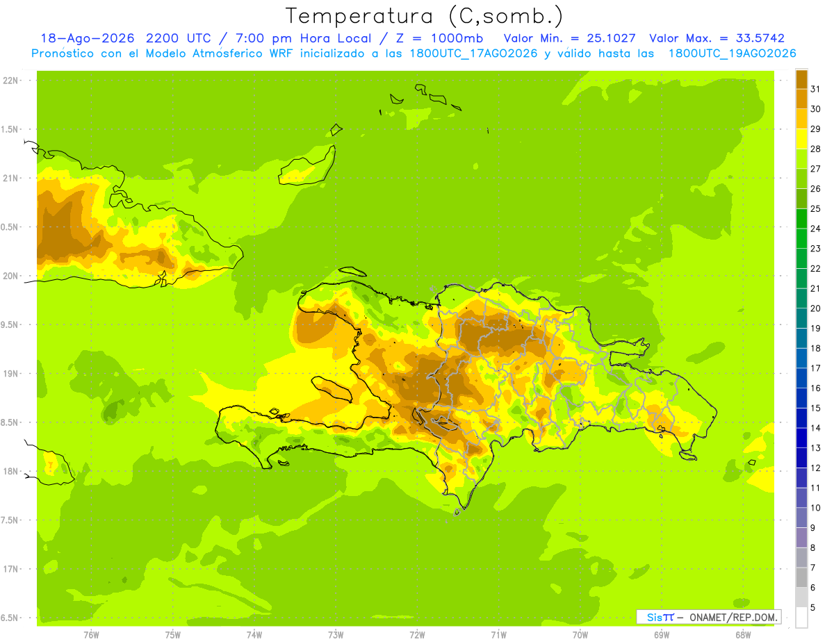The image size is (834, 644).
Task: Click the "22N" latitude label
Action: point(10,81)
